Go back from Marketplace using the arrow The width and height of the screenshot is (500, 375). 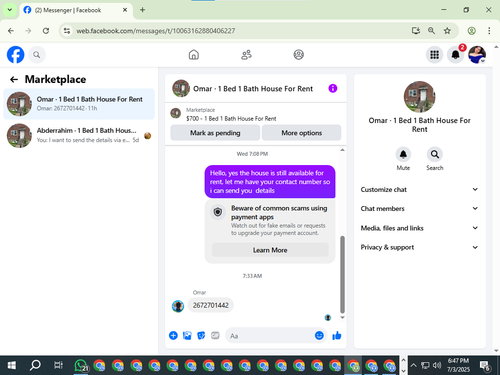[x=14, y=79]
